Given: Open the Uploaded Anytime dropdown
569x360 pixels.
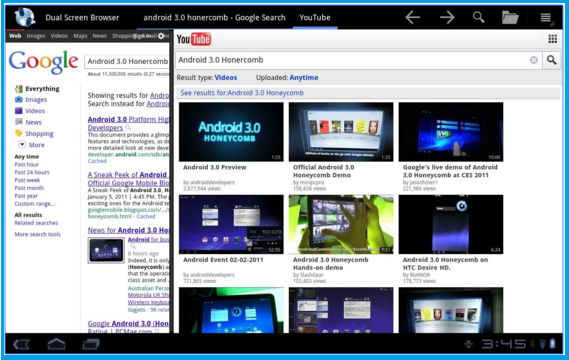Looking at the screenshot, I should click(304, 78).
